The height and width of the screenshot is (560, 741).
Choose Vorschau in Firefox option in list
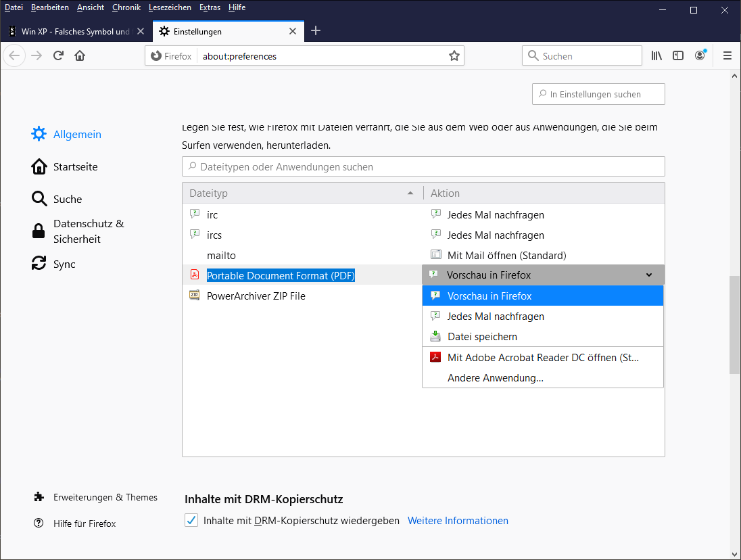tap(542, 296)
